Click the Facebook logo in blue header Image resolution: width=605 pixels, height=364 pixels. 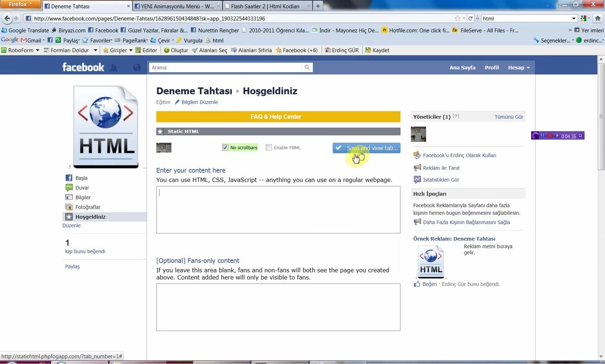(x=83, y=67)
